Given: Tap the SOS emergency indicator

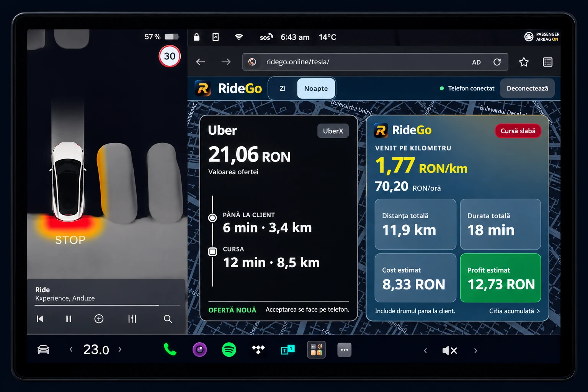Looking at the screenshot, I should 266,37.
